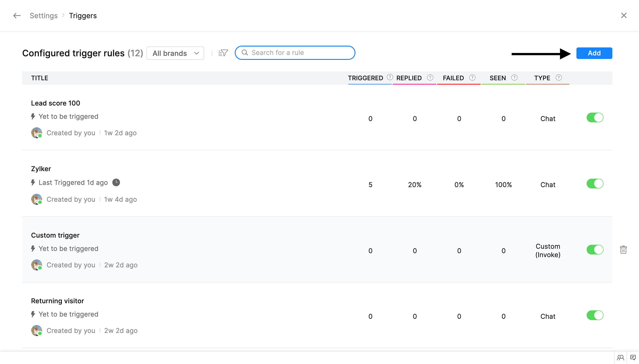Disable the Lead score 100 trigger
This screenshot has width=639, height=364.
595,117
